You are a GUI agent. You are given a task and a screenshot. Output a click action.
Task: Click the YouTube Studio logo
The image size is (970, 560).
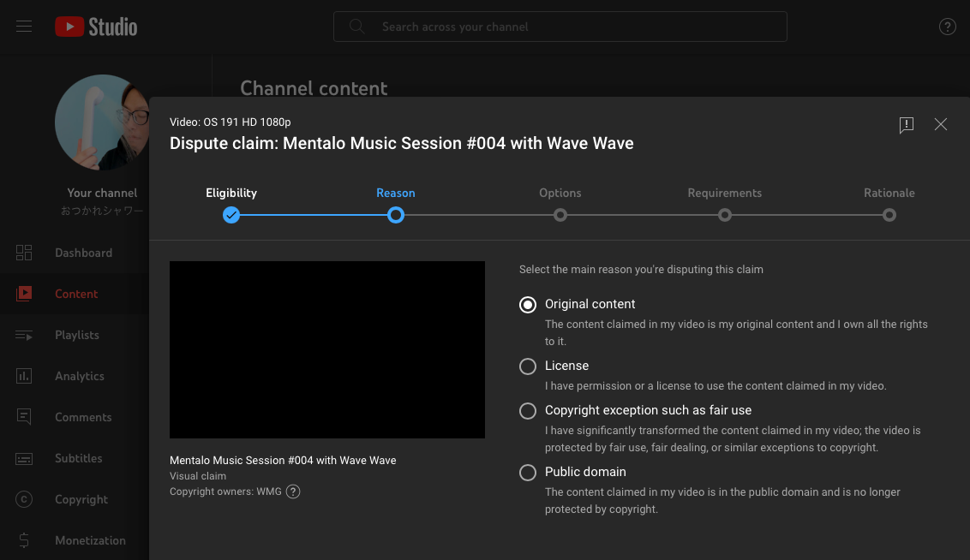click(x=96, y=27)
